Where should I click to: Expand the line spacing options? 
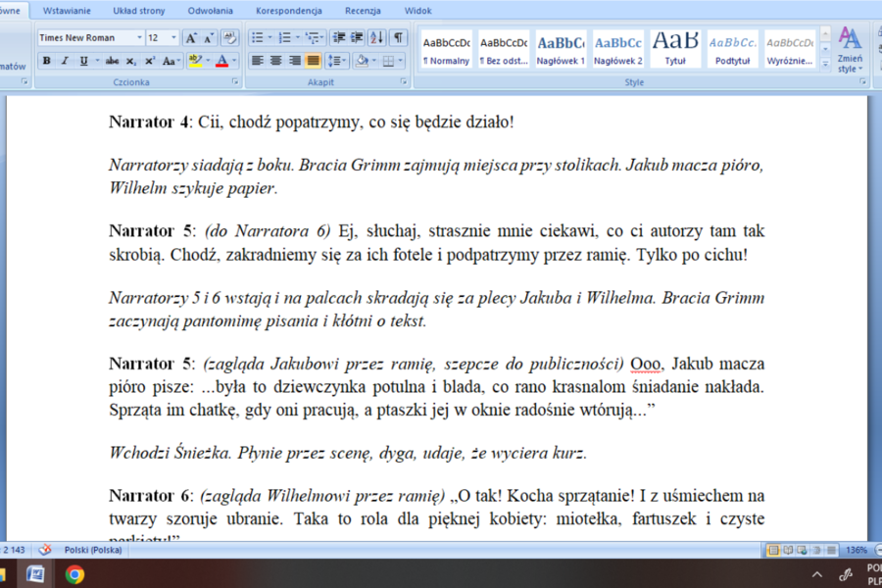pos(336,61)
